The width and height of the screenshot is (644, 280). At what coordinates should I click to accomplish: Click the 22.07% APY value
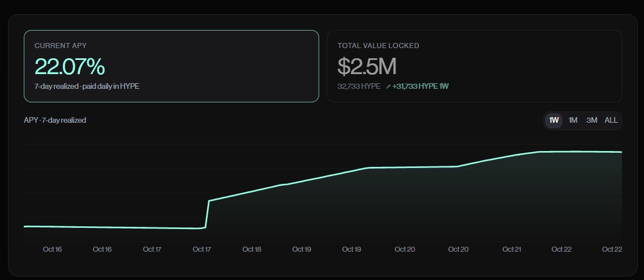coord(70,67)
